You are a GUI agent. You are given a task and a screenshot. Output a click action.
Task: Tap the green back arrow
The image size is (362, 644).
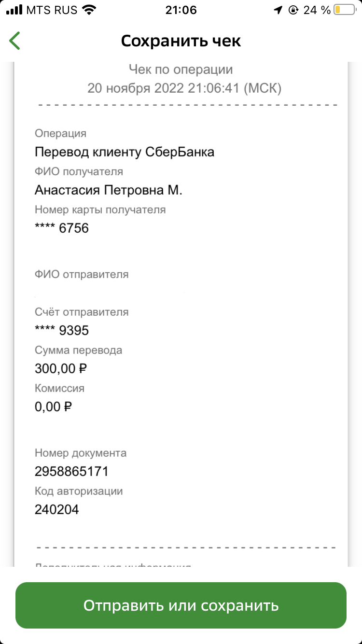coord(14,41)
